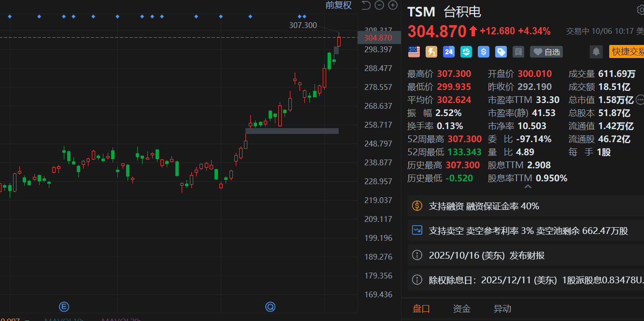Click the Q marker below the chart
The width and height of the screenshot is (644, 321).
pos(270,306)
